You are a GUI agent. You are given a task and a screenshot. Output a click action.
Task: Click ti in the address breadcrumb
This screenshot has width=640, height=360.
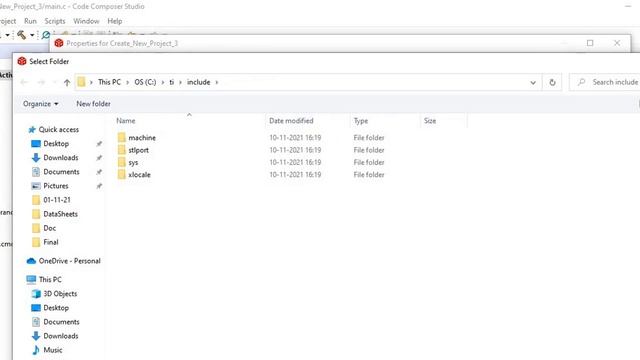coord(171,82)
